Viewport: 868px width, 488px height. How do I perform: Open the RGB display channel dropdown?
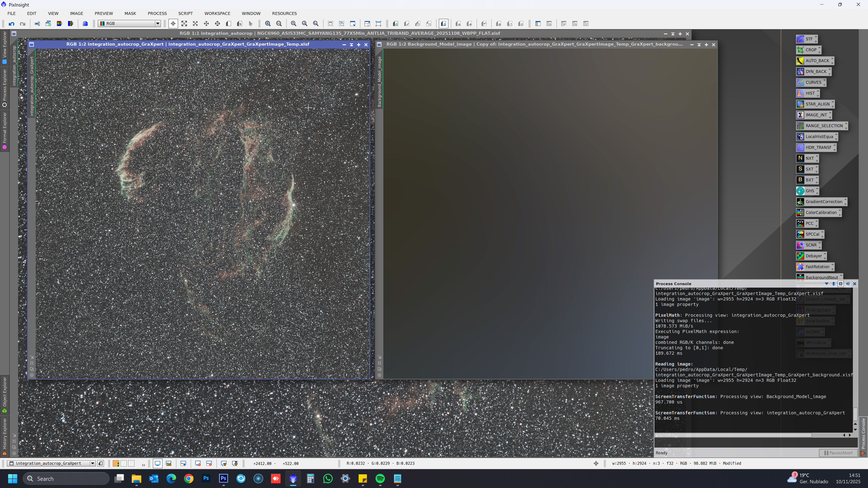click(157, 23)
